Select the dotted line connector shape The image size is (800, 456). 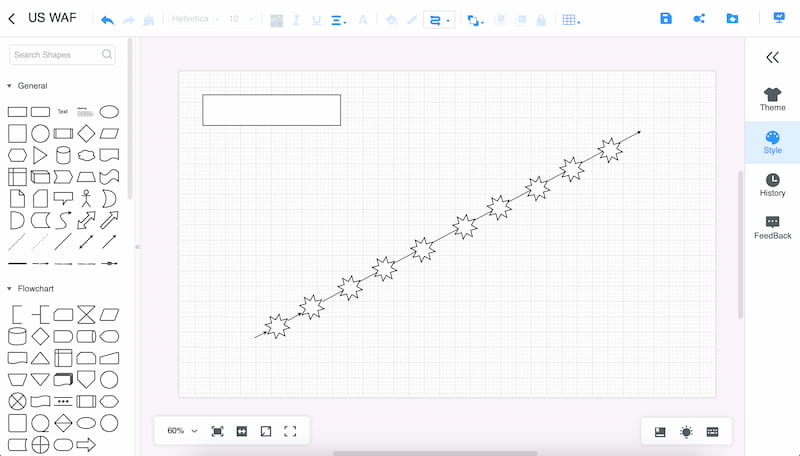tap(40, 242)
